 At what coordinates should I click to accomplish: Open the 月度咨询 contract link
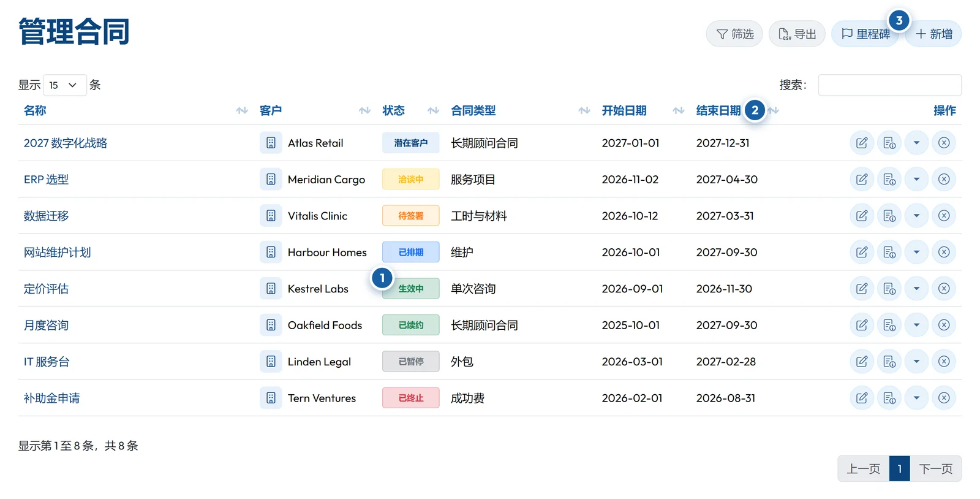click(46, 325)
